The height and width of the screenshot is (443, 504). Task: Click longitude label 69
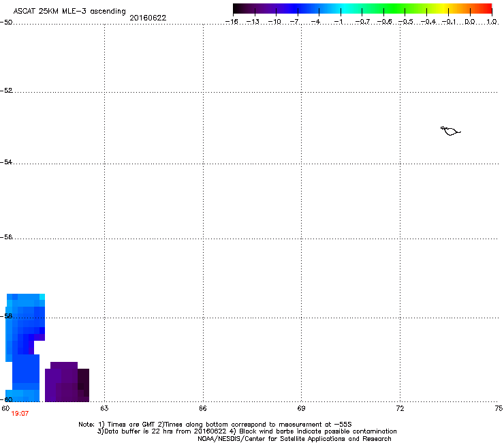tap(301, 408)
